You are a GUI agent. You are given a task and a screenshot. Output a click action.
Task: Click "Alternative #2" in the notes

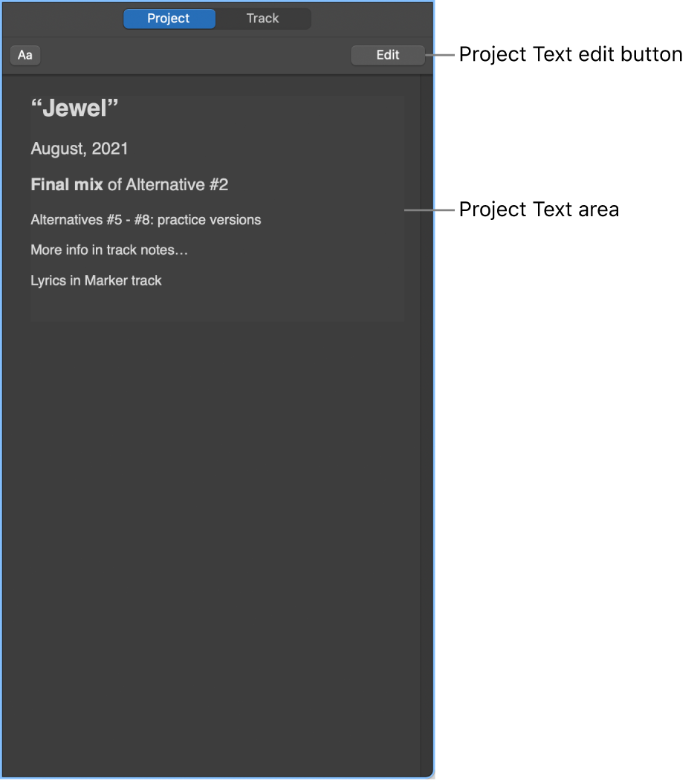click(177, 185)
